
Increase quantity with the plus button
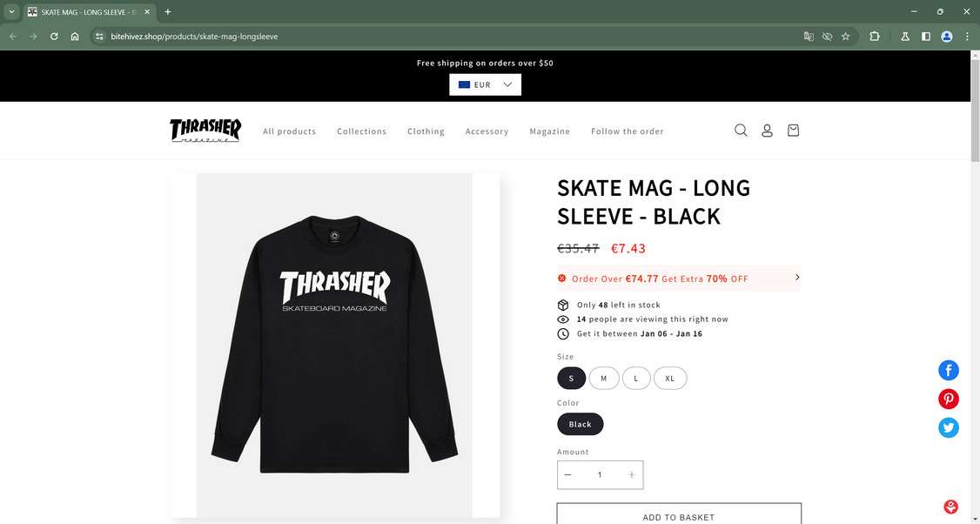[631, 474]
